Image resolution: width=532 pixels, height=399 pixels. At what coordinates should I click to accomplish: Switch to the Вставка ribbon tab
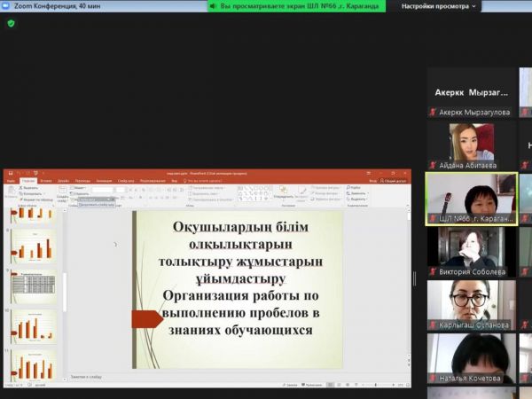click(45, 180)
